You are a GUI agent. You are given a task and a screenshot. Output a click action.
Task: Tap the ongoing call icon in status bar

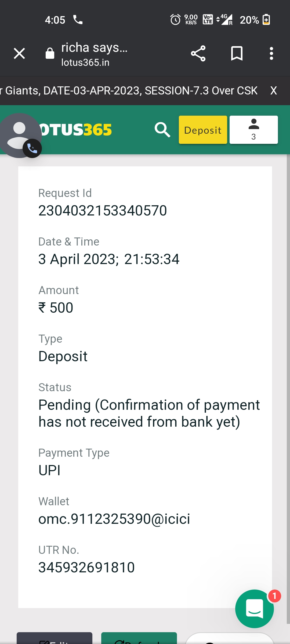coord(78,20)
